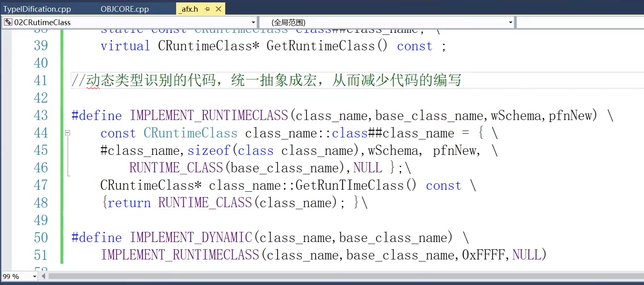
Task: Click NULL at the end of line 51
Action: click(x=527, y=255)
